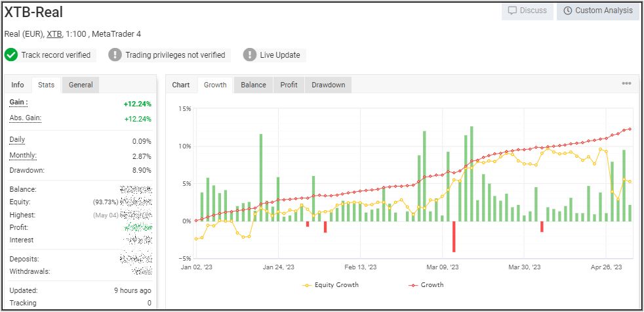Viewport: 644px width, 312px height.
Task: View the Drawdown chart tab
Action: 328,85
